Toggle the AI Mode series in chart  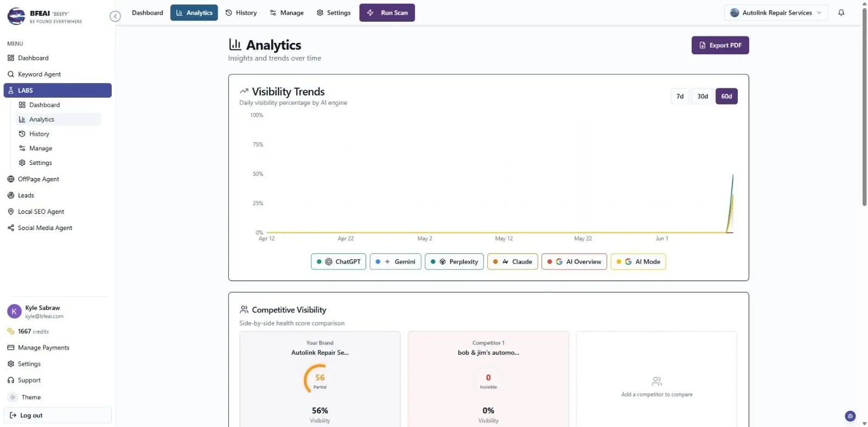point(638,262)
